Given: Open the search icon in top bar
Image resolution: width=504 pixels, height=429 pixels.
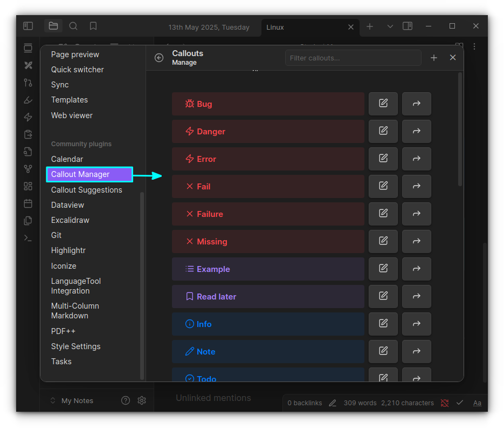Looking at the screenshot, I should pyautogui.click(x=73, y=26).
